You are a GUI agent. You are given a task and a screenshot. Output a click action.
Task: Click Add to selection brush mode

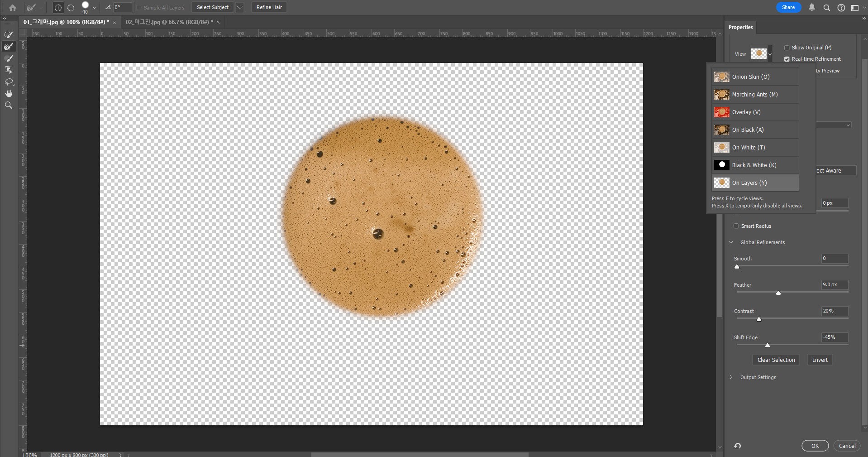(58, 8)
